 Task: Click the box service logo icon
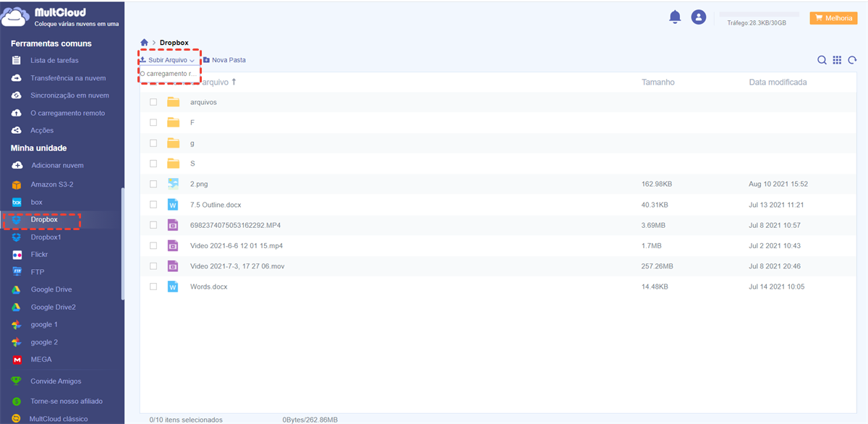coord(17,202)
